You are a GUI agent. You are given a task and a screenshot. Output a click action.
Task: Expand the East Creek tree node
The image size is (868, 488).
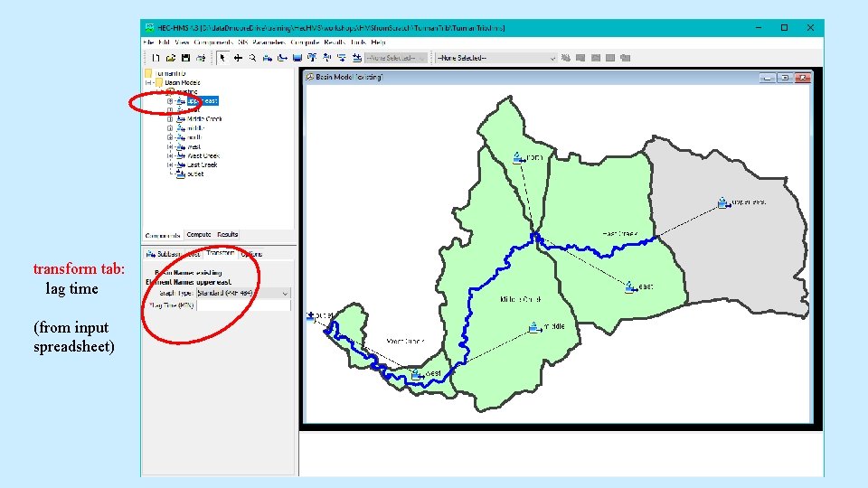(170, 164)
